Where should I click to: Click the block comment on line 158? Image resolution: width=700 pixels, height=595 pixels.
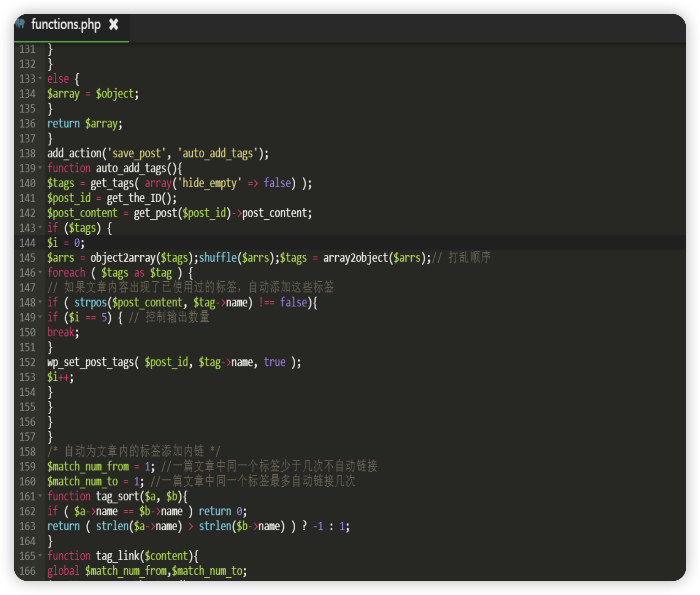click(134, 451)
